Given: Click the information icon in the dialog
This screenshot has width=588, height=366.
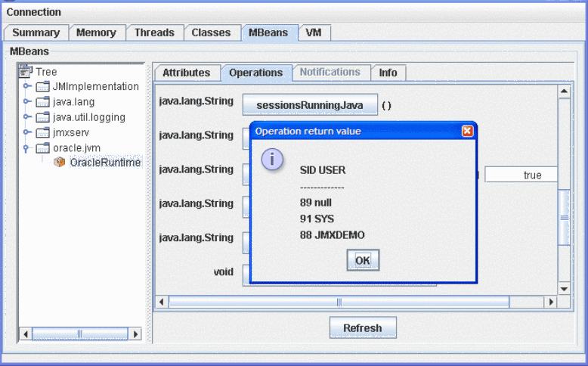Looking at the screenshot, I should 272,159.
